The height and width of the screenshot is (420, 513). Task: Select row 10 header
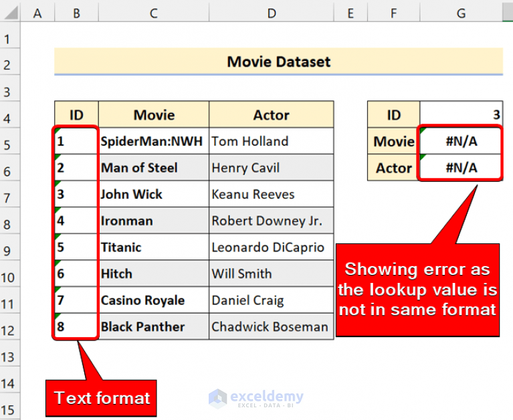(10, 274)
